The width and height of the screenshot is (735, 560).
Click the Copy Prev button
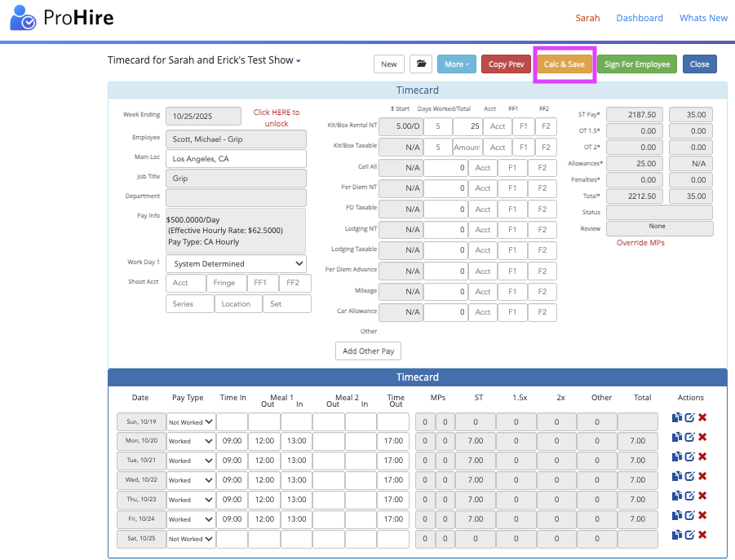(x=507, y=64)
